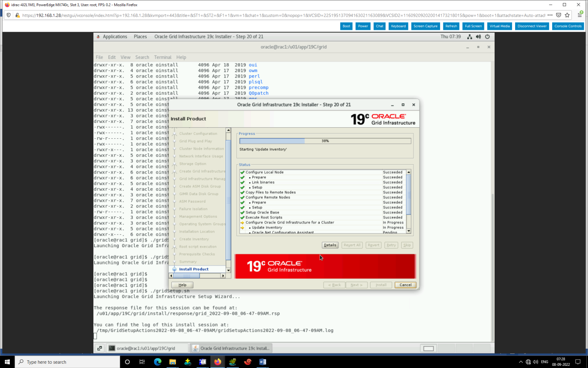Click the Save to Pocket icon in Firefox

click(x=559, y=15)
